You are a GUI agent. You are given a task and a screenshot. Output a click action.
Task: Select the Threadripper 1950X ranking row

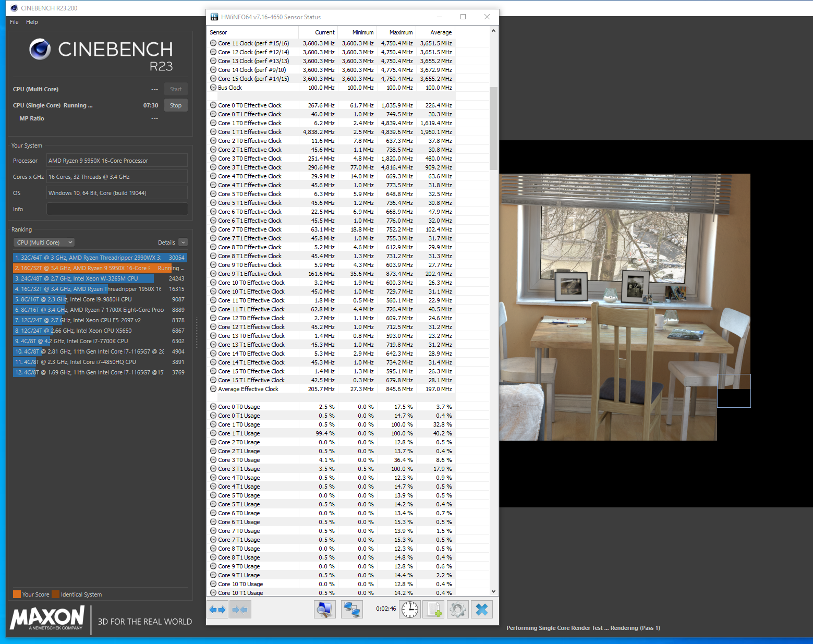100,289
